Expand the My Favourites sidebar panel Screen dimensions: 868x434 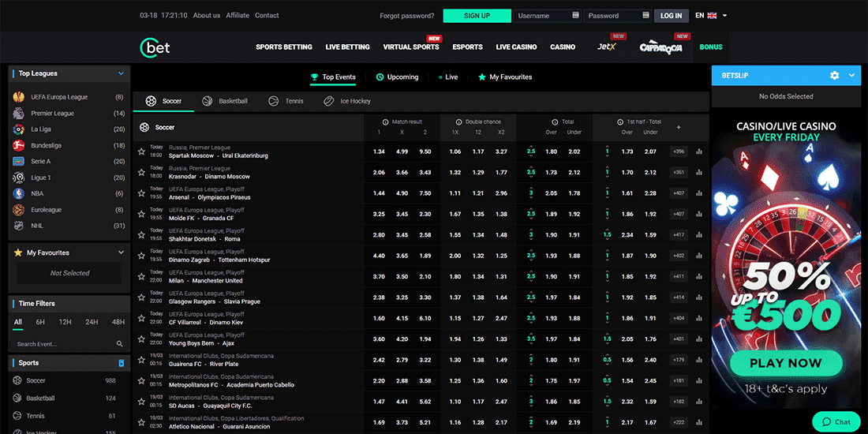point(121,253)
